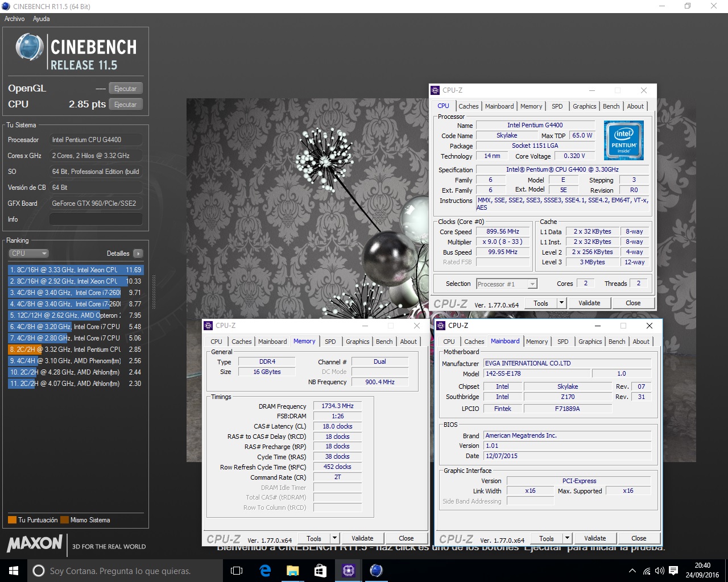
Task: Select ranking entry 8 Intel Pentium 2.85
Action: (x=75, y=350)
